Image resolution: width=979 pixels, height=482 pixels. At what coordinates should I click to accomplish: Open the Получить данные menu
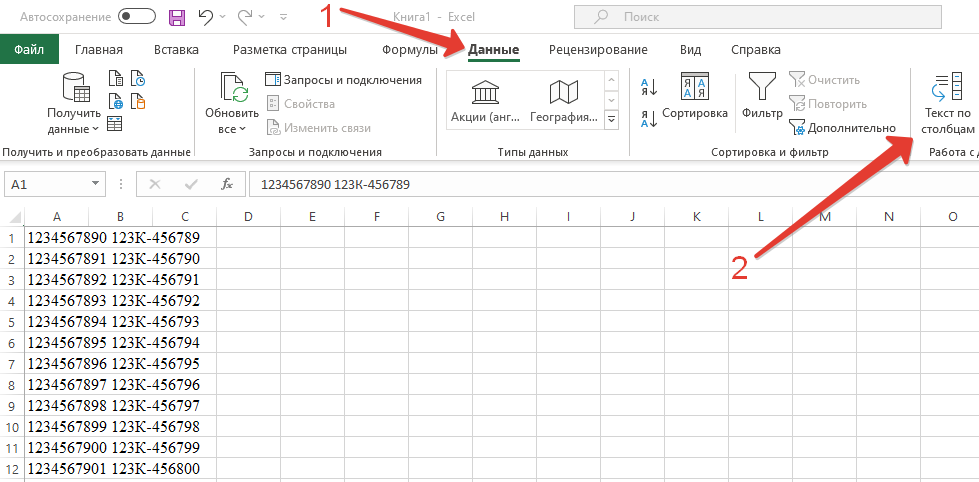click(x=74, y=103)
